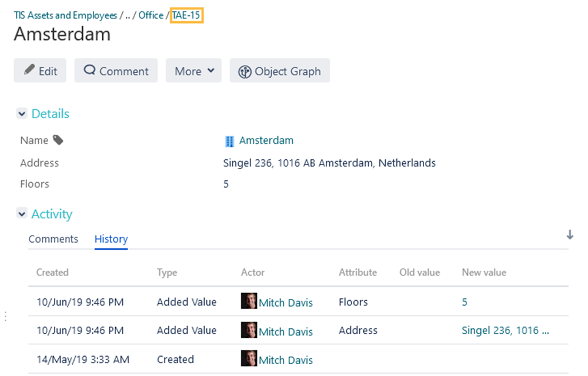The height and width of the screenshot is (376, 588).
Task: Click the Created column header
Action: point(52,272)
